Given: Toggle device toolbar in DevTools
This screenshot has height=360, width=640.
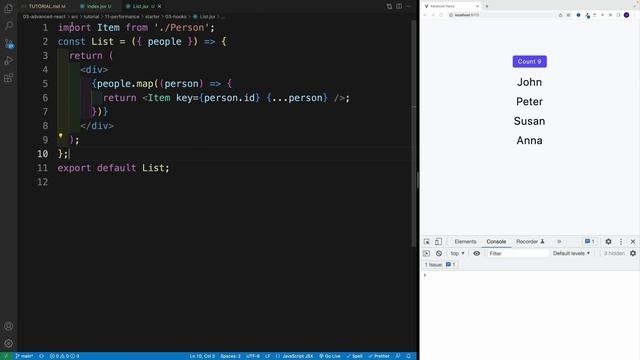Looking at the screenshot, I should [x=438, y=242].
